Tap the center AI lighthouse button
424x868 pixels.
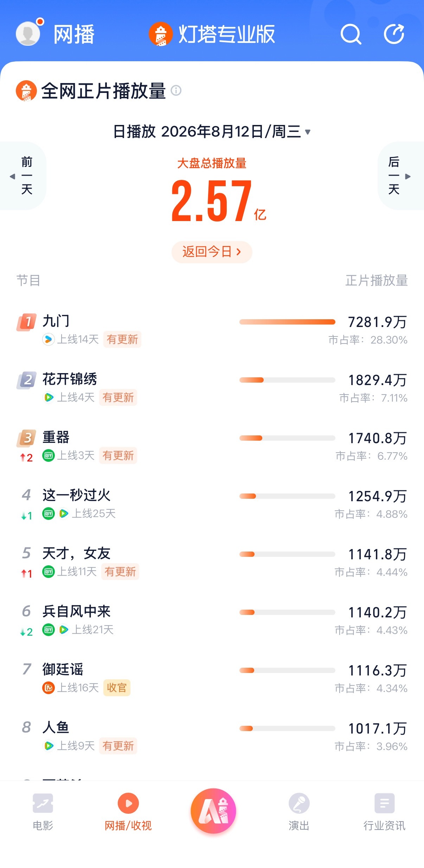[x=213, y=811]
